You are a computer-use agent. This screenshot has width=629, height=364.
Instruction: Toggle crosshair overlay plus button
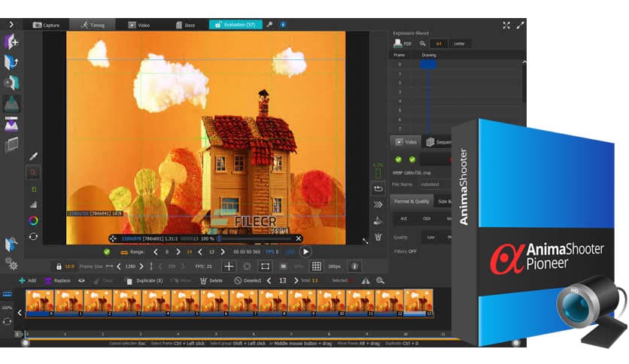point(229,266)
